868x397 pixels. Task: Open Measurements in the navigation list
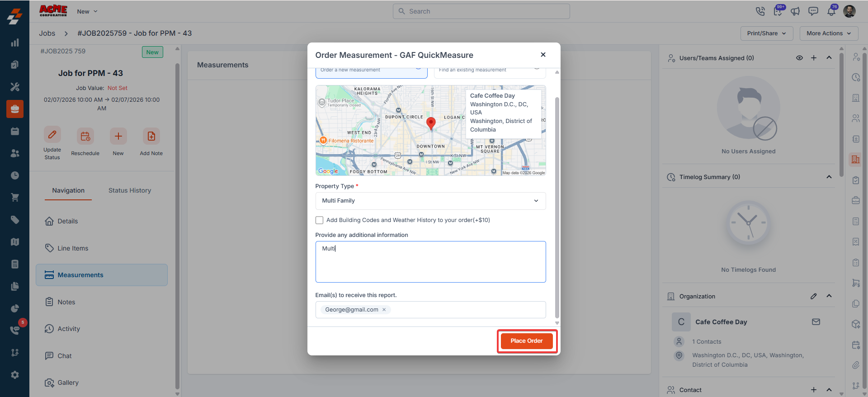pos(102,275)
